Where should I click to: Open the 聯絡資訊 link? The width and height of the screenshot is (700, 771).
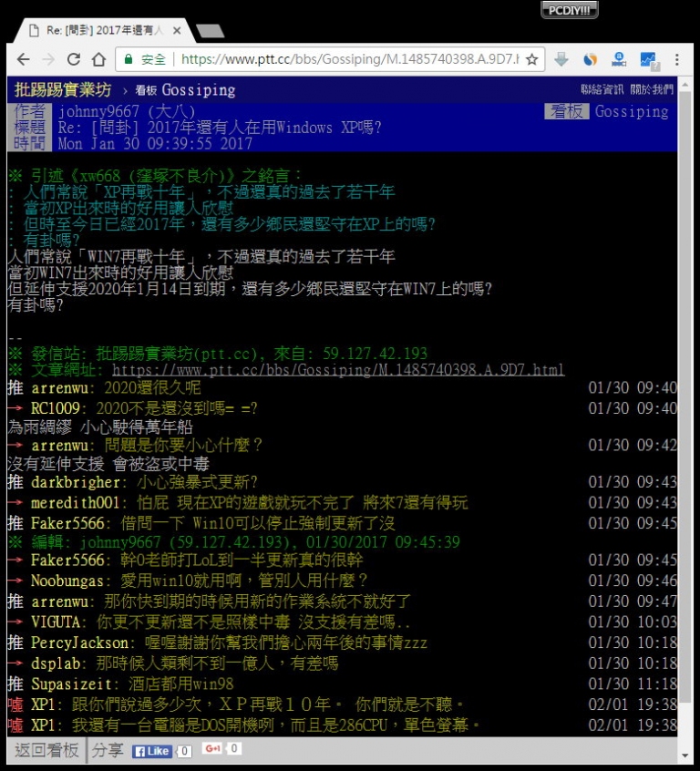click(602, 89)
